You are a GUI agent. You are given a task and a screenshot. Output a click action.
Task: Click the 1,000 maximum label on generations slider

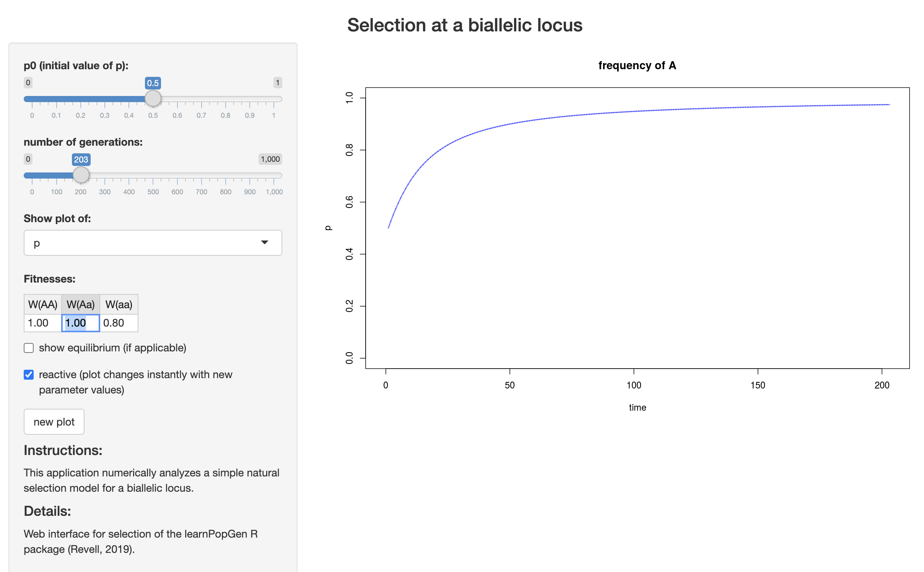[270, 159]
